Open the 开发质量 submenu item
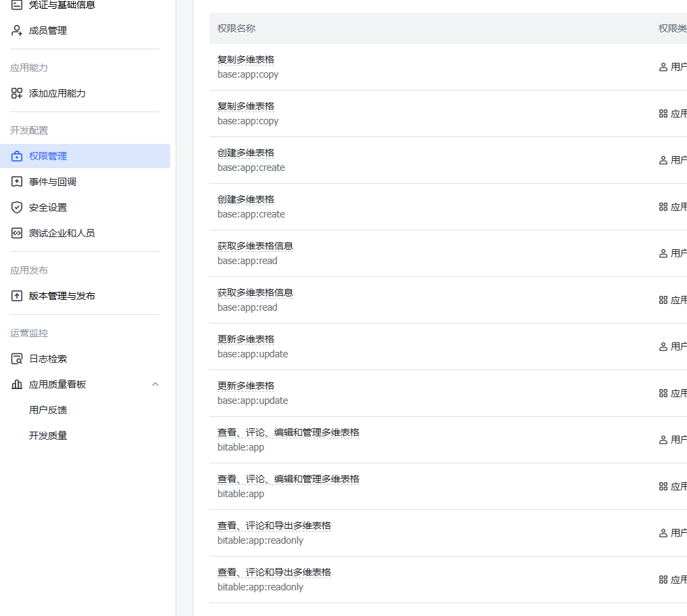This screenshot has width=687, height=616. 48,436
